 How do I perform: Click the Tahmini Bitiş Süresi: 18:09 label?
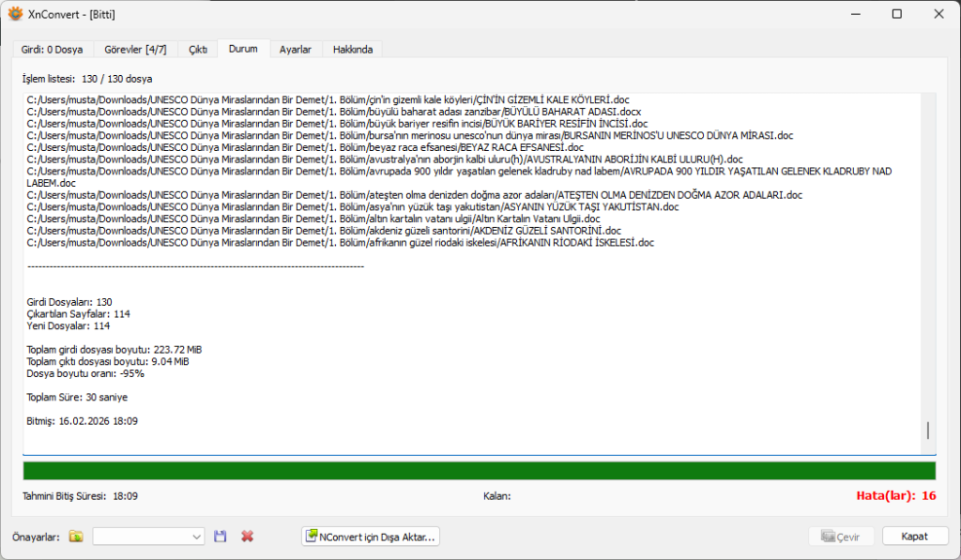tap(81, 496)
